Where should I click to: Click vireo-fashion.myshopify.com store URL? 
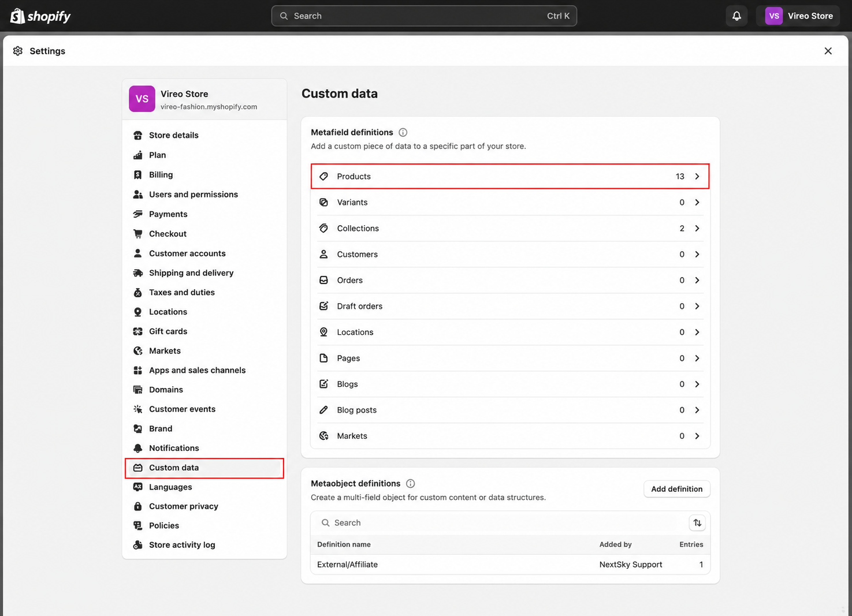pos(209,107)
